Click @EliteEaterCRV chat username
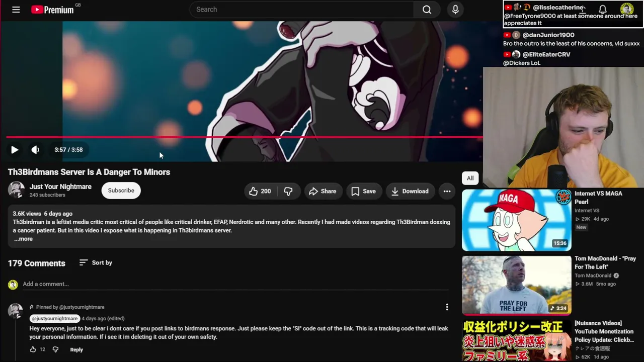 (x=546, y=54)
